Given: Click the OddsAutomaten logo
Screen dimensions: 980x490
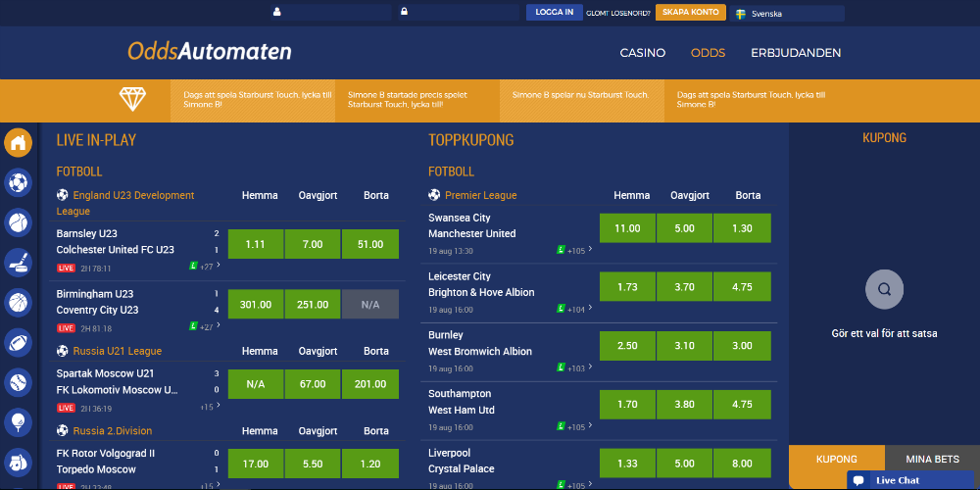Looking at the screenshot, I should coord(210,51).
